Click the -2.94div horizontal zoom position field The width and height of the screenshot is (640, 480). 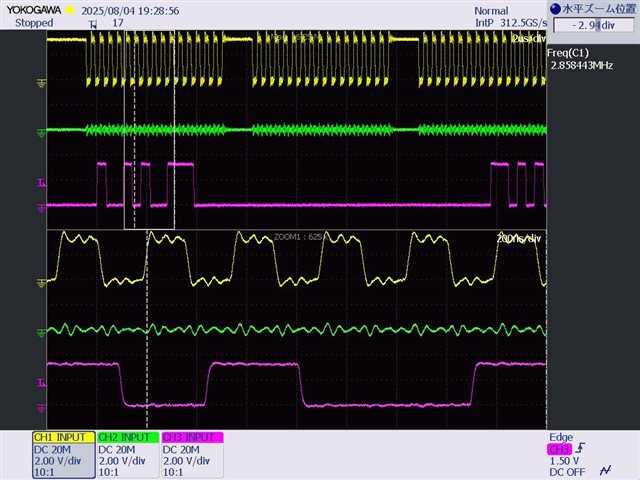[593, 25]
